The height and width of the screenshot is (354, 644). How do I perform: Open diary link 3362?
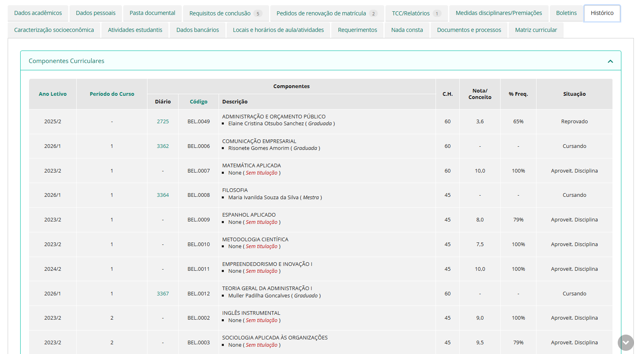[163, 146]
